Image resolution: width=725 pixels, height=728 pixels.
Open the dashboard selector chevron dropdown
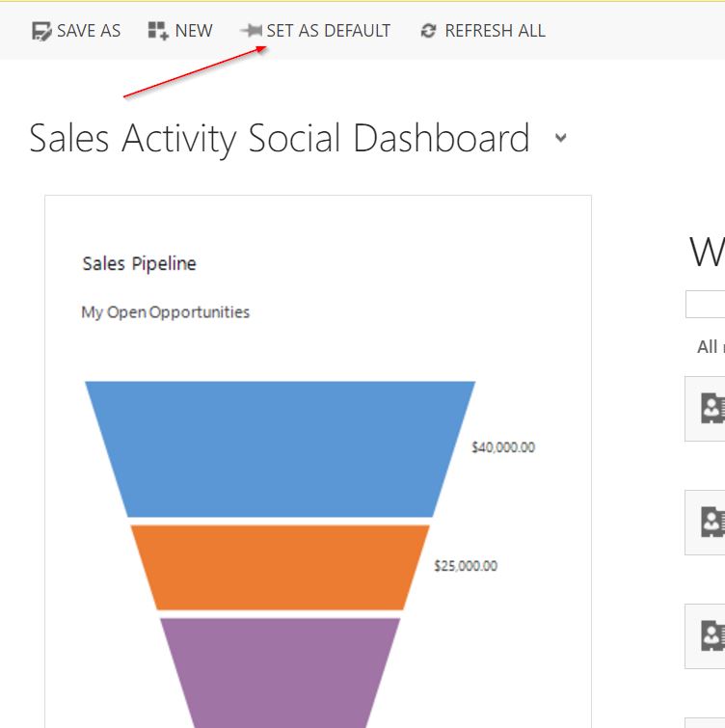[561, 138]
